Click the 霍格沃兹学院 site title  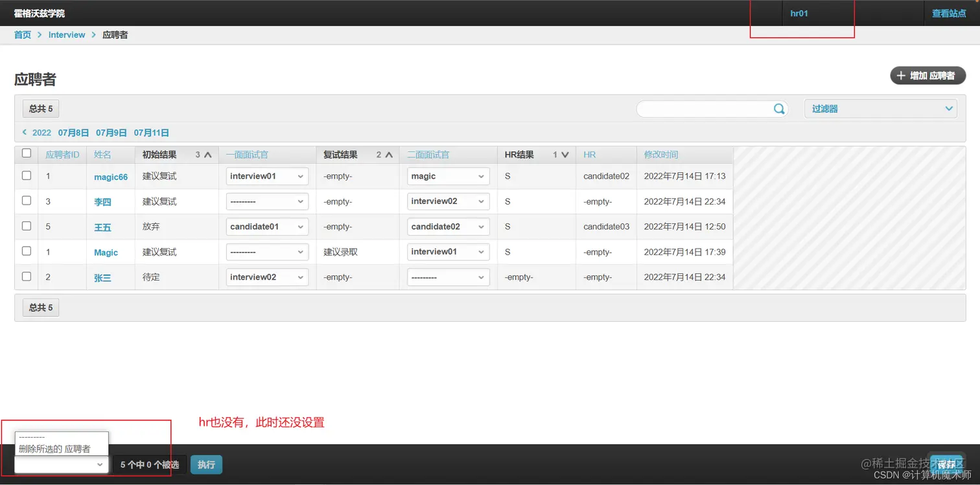click(x=40, y=13)
